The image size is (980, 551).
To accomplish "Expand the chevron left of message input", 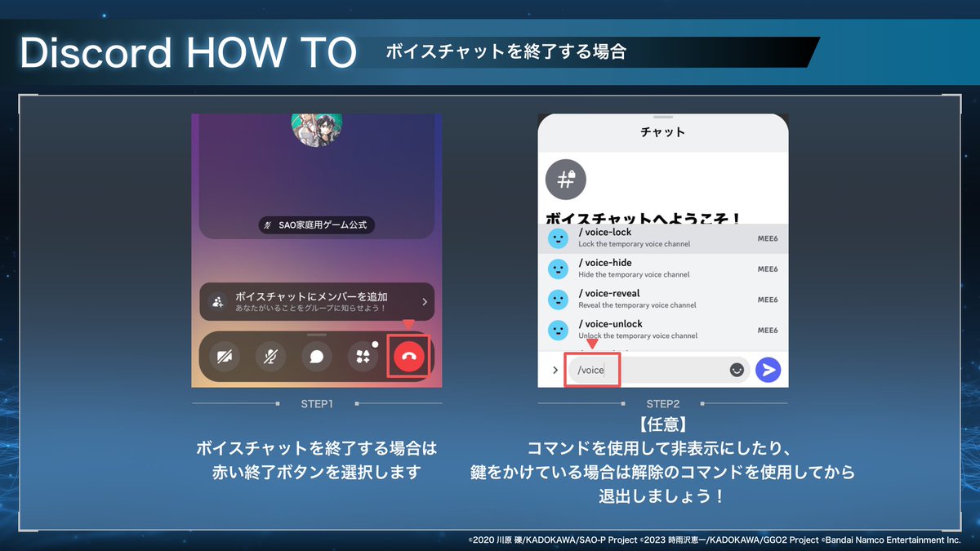I will 555,370.
